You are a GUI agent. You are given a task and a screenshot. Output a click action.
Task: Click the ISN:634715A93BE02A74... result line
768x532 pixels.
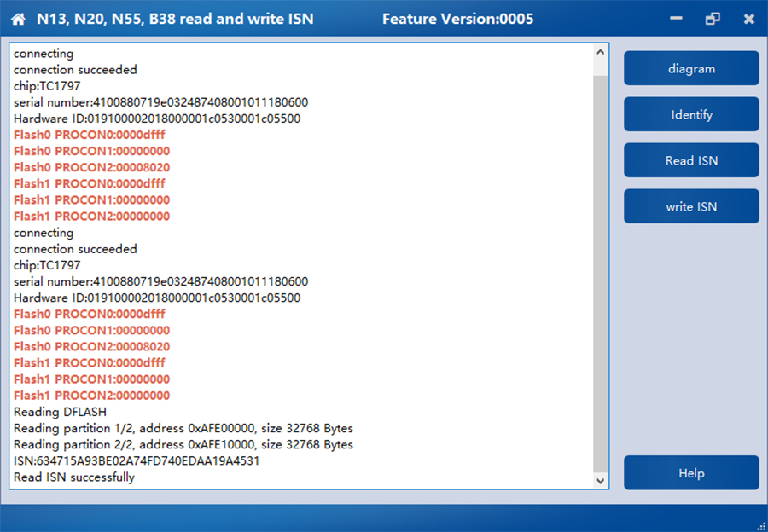click(x=137, y=461)
